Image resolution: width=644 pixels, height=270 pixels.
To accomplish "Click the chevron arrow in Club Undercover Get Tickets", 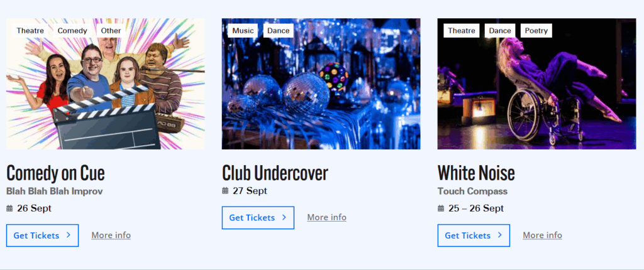I will pyautogui.click(x=284, y=217).
